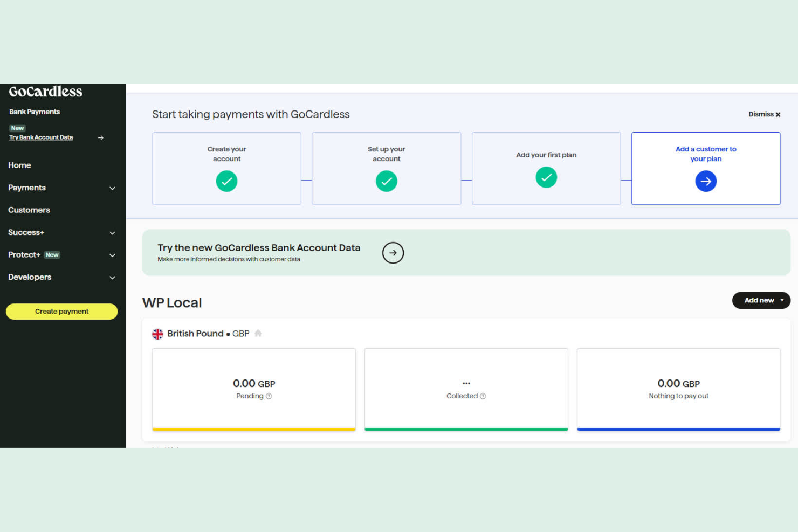Click the help icon next to Pending

pyautogui.click(x=268, y=396)
